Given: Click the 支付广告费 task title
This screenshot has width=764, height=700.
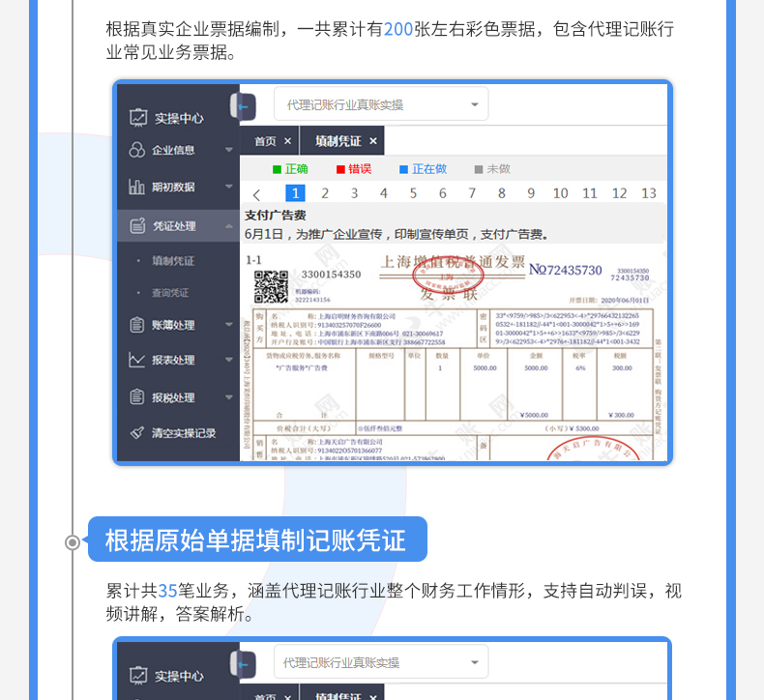Looking at the screenshot, I should [x=276, y=216].
